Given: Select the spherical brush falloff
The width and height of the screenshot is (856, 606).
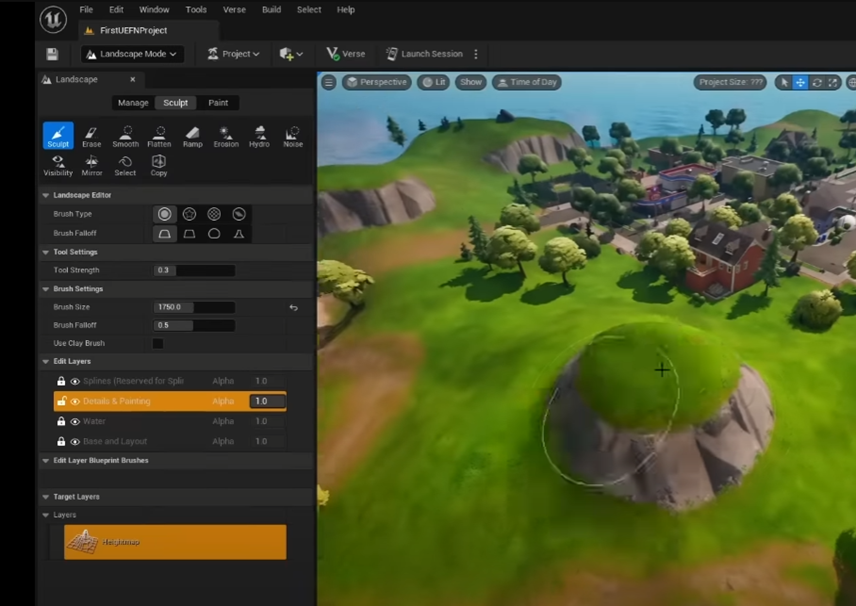Looking at the screenshot, I should click(x=214, y=234).
